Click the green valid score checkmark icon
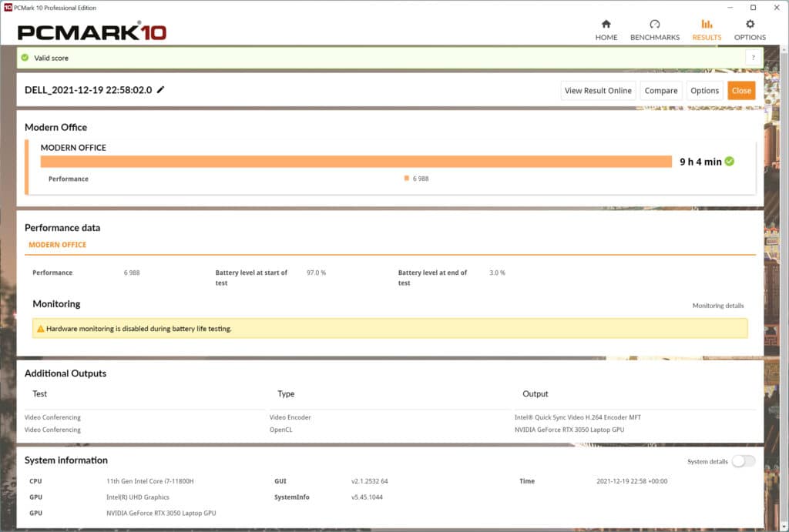 [x=25, y=58]
